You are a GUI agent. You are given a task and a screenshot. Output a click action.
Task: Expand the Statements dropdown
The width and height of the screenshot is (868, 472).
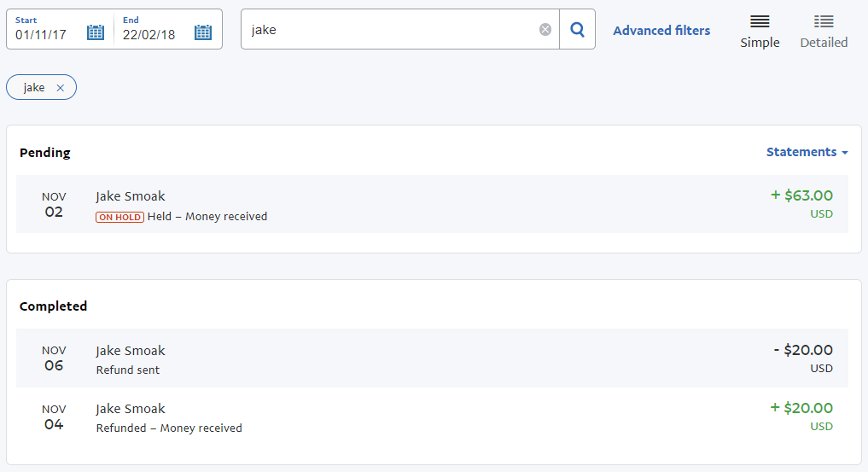coord(807,152)
